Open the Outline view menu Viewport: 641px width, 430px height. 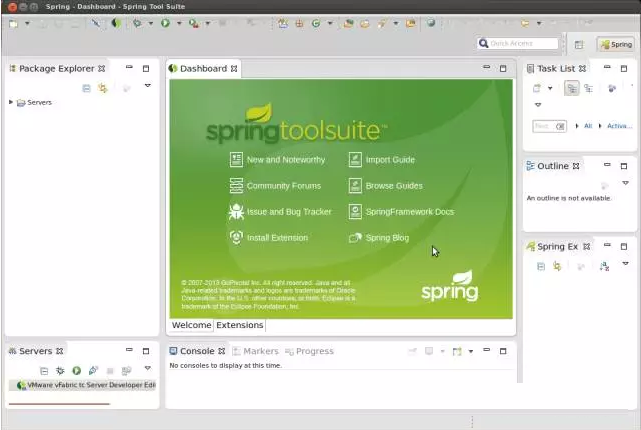(x=625, y=183)
